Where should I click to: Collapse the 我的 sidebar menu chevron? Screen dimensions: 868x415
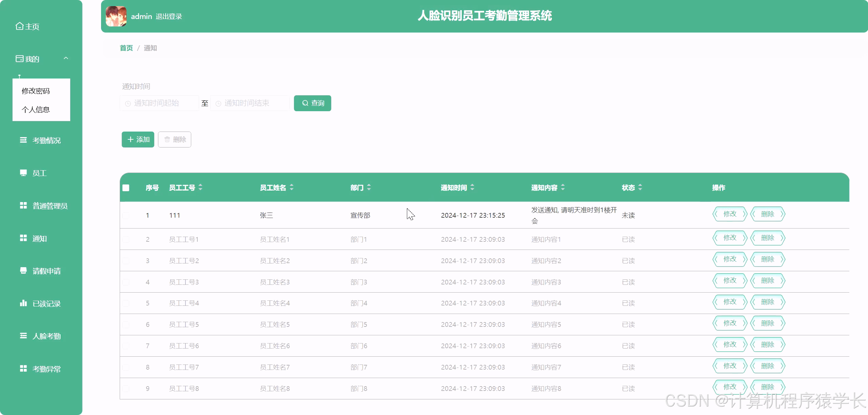click(66, 58)
